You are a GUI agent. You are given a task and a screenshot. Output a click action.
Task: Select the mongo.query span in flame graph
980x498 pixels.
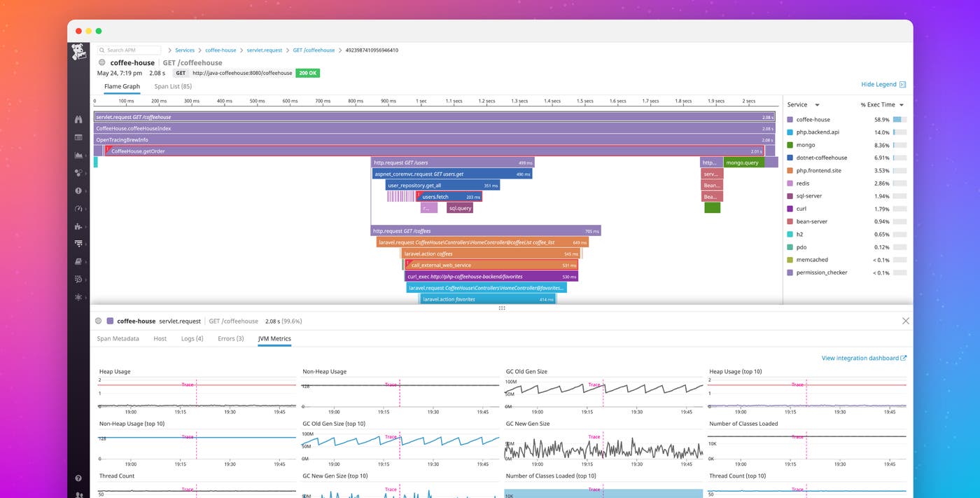point(743,162)
